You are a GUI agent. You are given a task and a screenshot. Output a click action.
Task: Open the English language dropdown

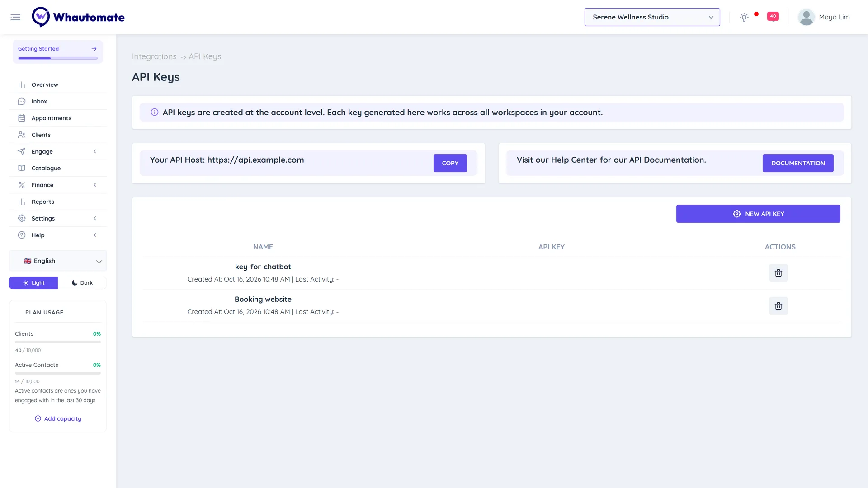(x=58, y=261)
